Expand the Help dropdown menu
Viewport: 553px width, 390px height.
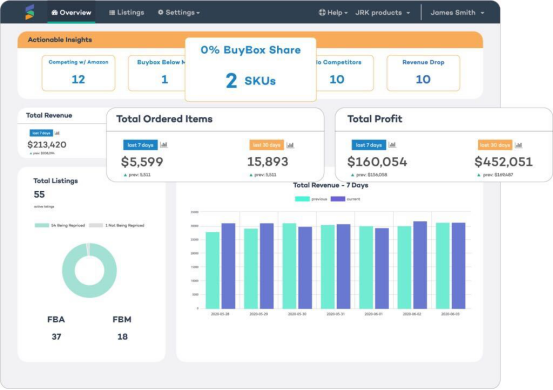(333, 12)
